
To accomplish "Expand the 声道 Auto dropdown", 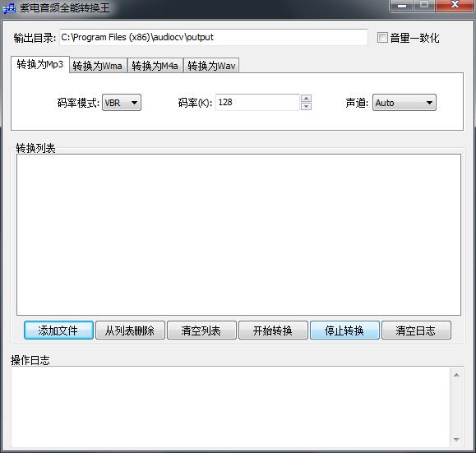I will (x=404, y=103).
